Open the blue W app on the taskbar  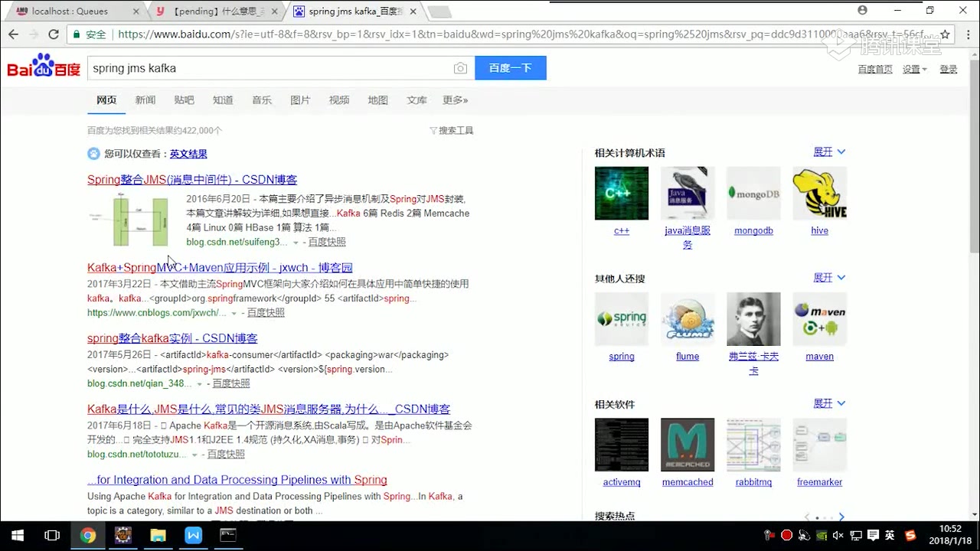[x=193, y=536]
